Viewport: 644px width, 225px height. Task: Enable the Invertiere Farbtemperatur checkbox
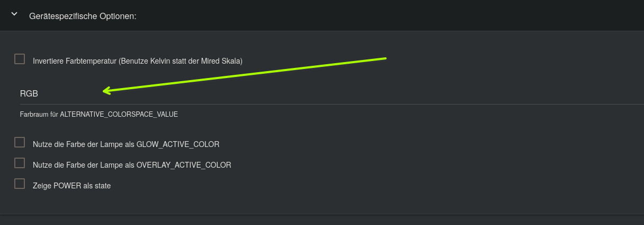pos(20,59)
